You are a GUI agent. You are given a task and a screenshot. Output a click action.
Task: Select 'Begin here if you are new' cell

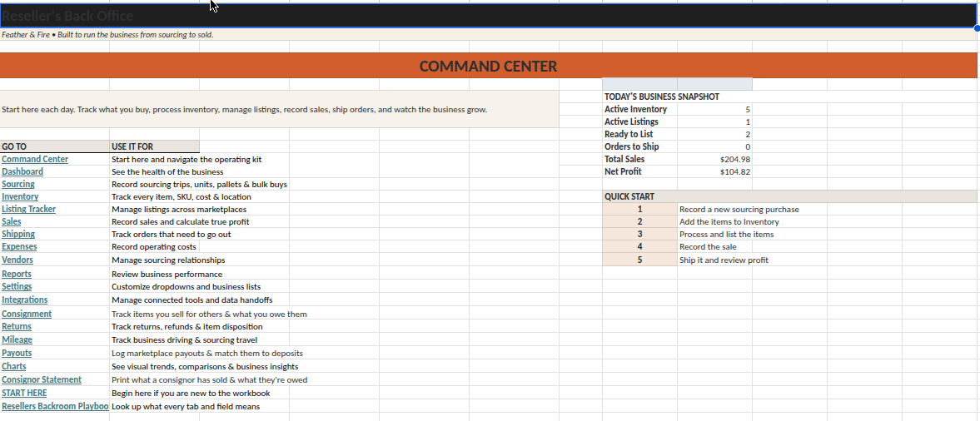click(x=191, y=394)
